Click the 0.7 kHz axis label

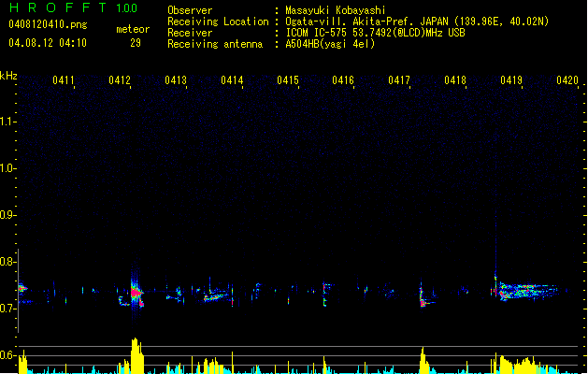click(7, 308)
